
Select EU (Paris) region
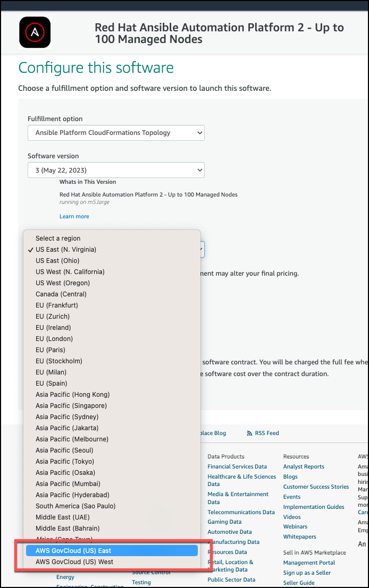click(x=112, y=350)
